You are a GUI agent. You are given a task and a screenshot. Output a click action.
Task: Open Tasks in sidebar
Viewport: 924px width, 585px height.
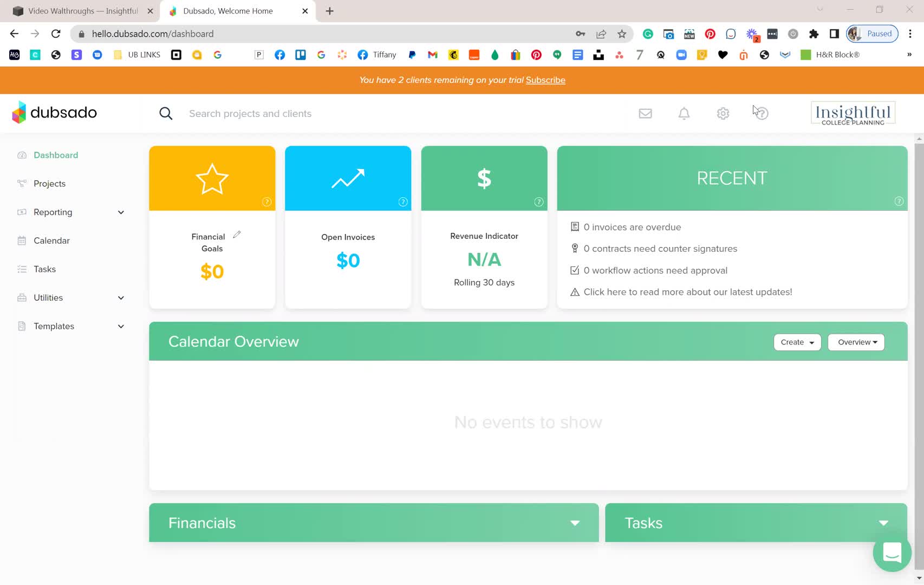pyautogui.click(x=44, y=269)
